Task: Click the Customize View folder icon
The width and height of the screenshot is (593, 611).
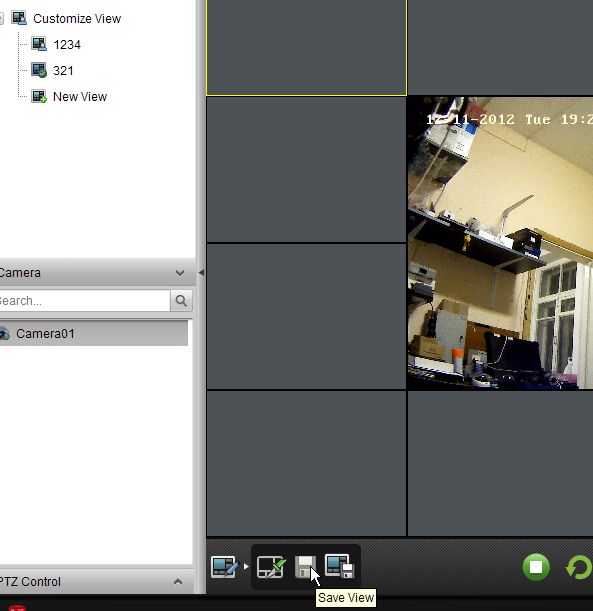Action: click(x=19, y=18)
